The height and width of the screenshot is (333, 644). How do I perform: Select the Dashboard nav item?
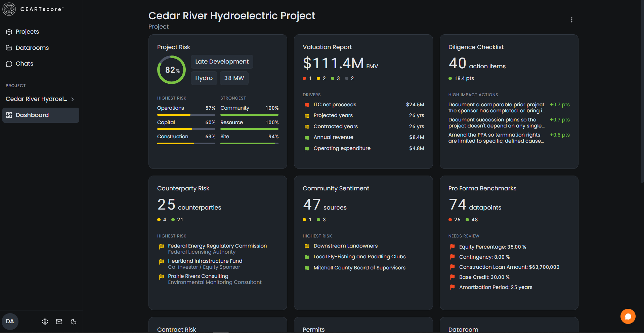[41, 115]
